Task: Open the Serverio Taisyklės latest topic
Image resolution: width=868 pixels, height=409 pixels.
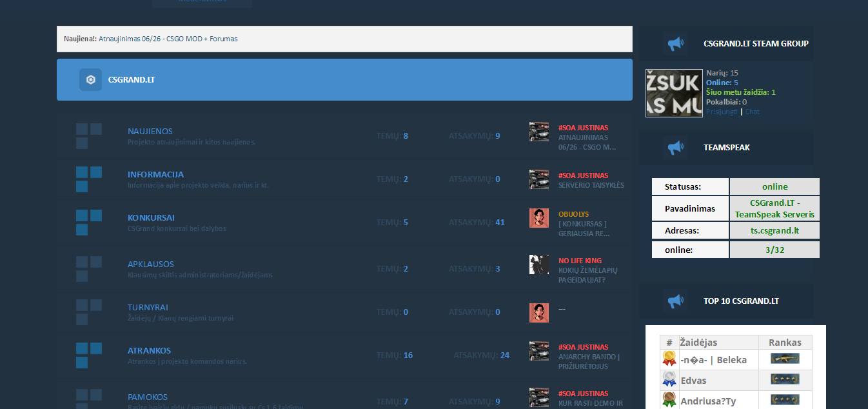Action: pos(591,185)
